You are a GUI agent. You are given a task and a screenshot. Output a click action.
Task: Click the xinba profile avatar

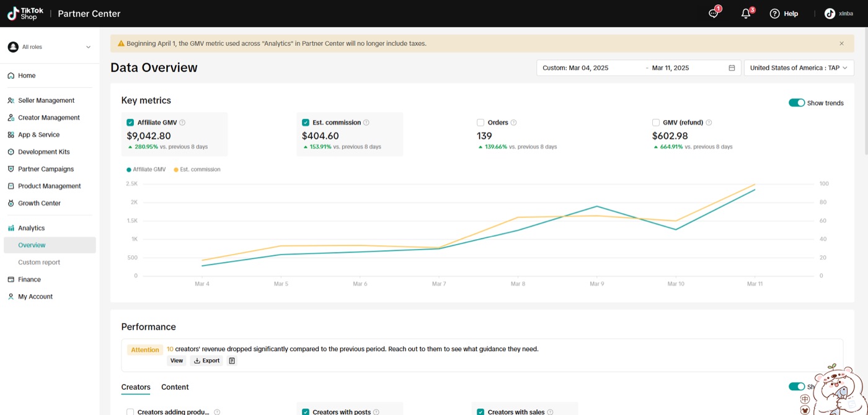coord(830,14)
